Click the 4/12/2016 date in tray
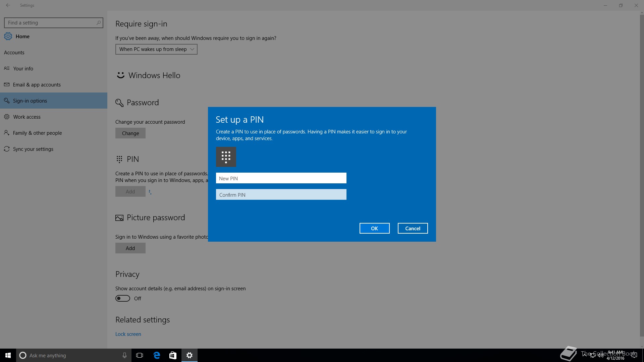Screen dimensions: 644x362 615,358
